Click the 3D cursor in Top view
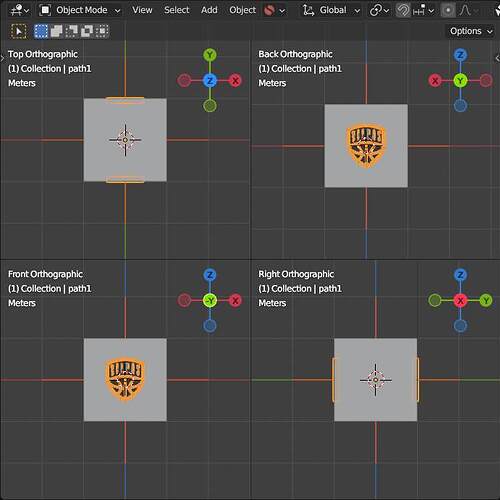Screen dimensions: 500x500 pyautogui.click(x=125, y=140)
